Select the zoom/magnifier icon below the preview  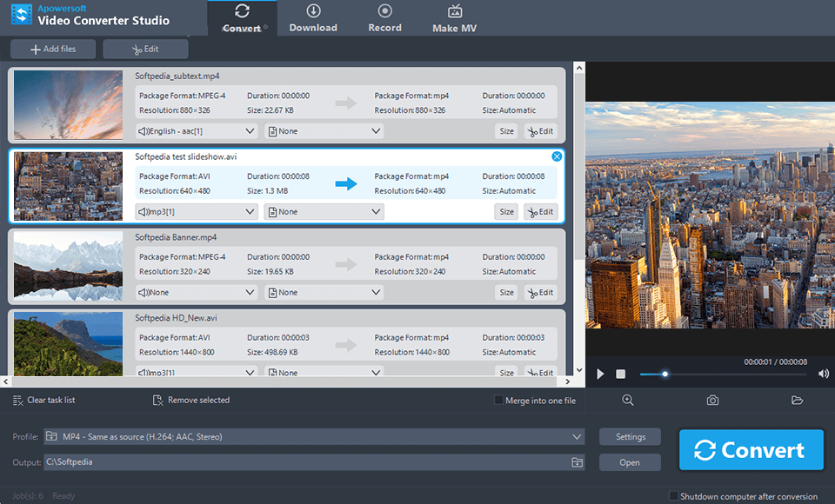(x=628, y=400)
